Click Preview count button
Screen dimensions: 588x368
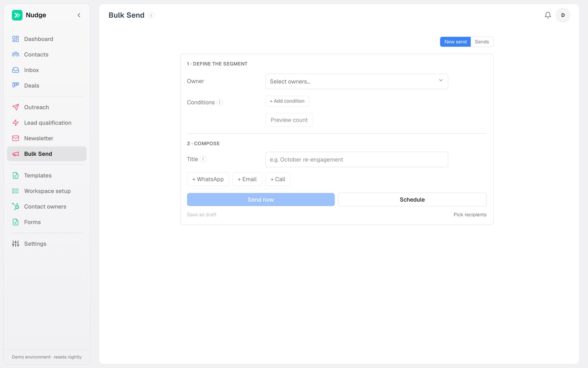pos(289,120)
